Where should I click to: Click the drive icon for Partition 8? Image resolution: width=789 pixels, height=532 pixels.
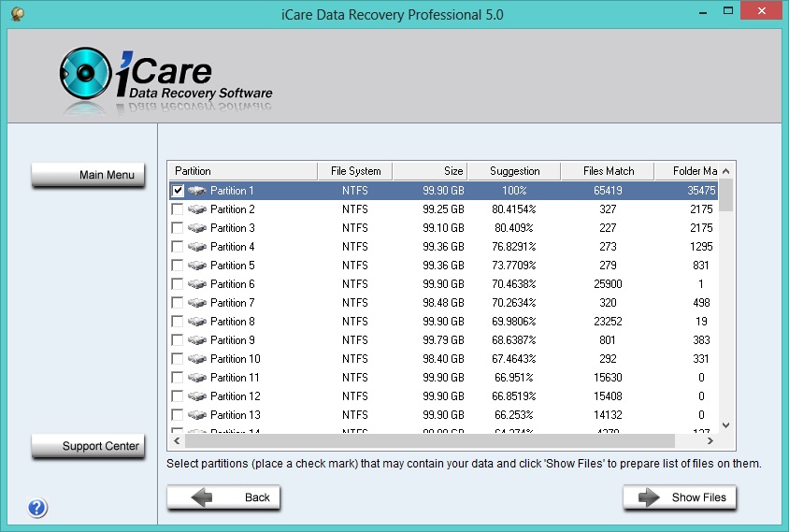coord(196,321)
